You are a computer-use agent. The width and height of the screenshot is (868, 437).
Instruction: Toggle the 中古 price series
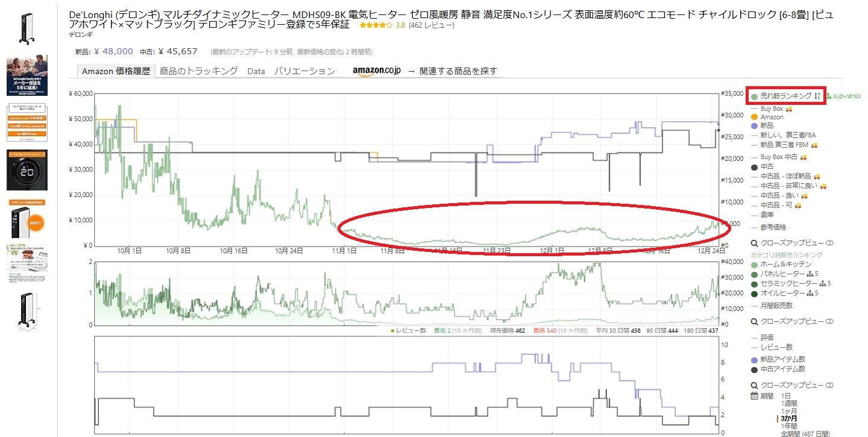pos(762,166)
